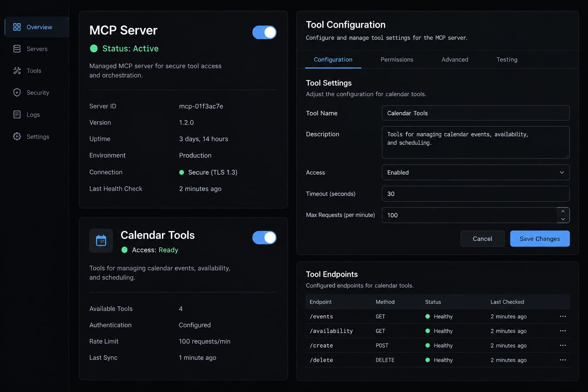
Task: Switch to the Advanced tab
Action: (x=455, y=60)
